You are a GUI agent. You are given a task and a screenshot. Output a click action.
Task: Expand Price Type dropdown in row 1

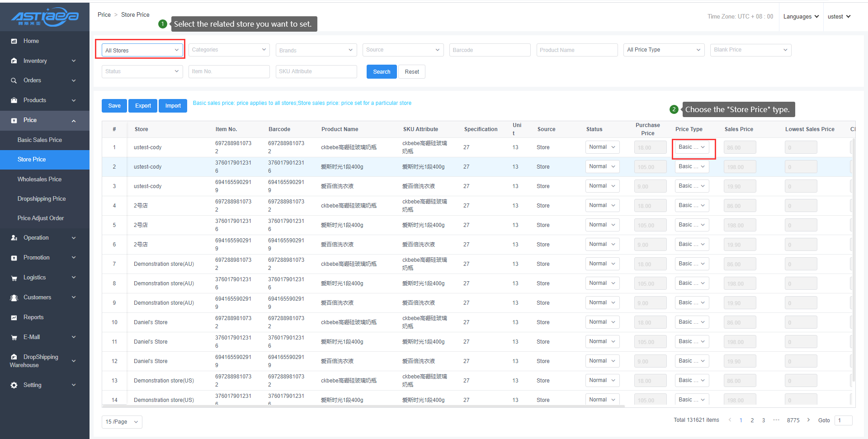pos(692,147)
